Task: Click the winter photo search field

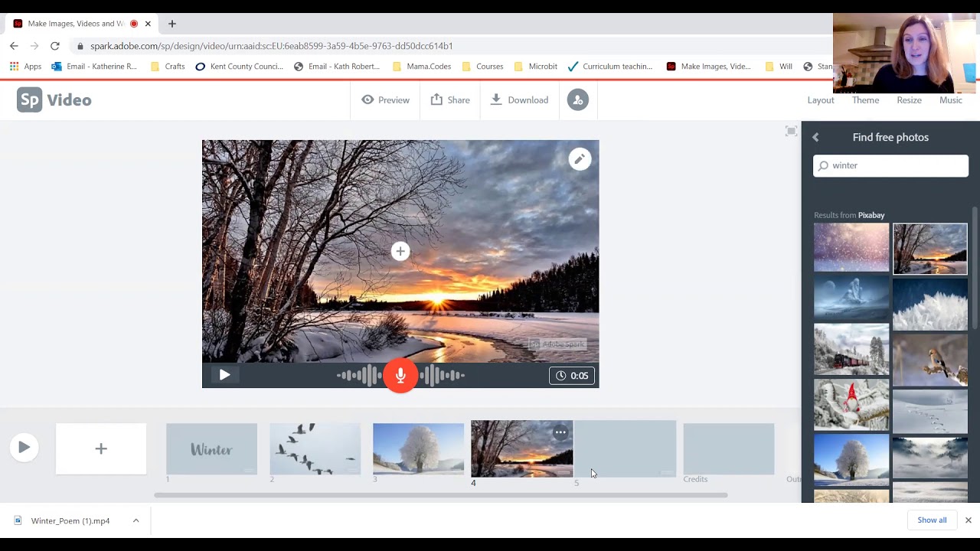Action: point(890,165)
